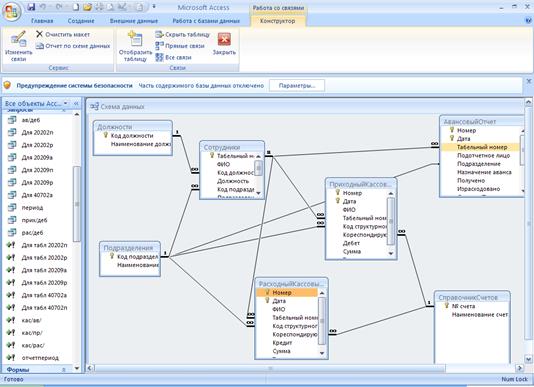Select Номер field in РасходныйКассовый table

(287, 292)
